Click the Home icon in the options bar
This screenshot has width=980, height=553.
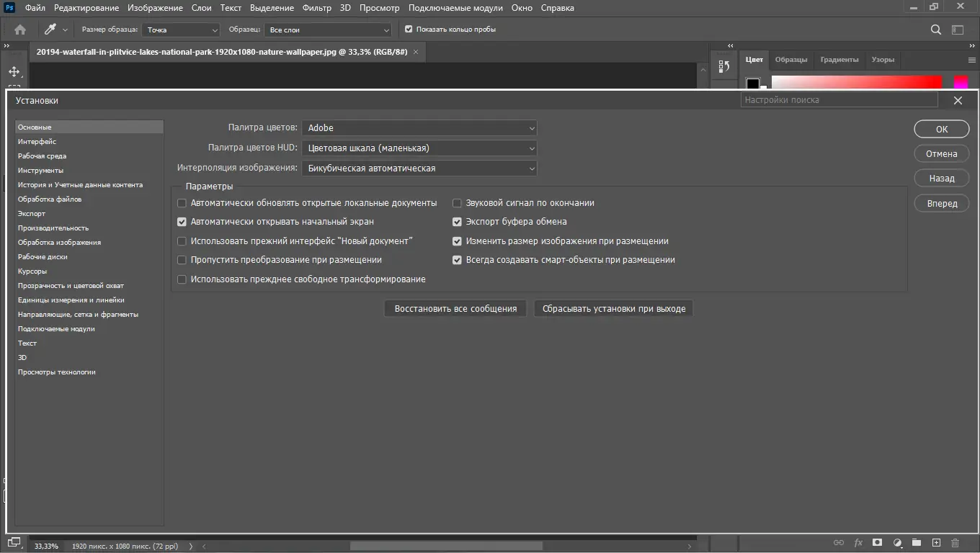20,30
